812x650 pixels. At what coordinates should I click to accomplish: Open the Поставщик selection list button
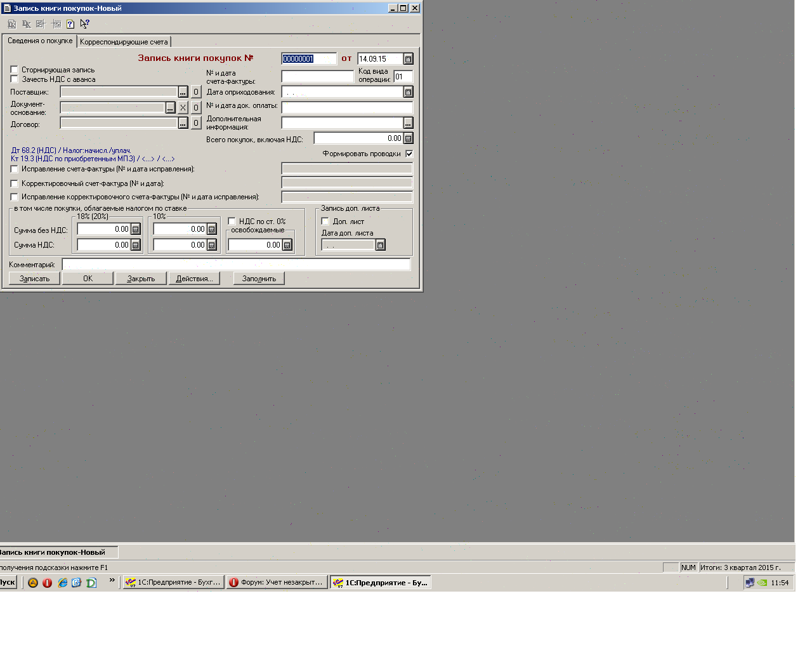(x=183, y=92)
